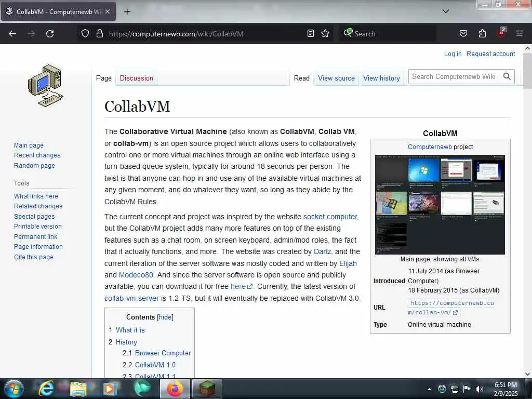Open the View source tab
Image resolution: width=532 pixels, height=399 pixels.
coord(336,78)
